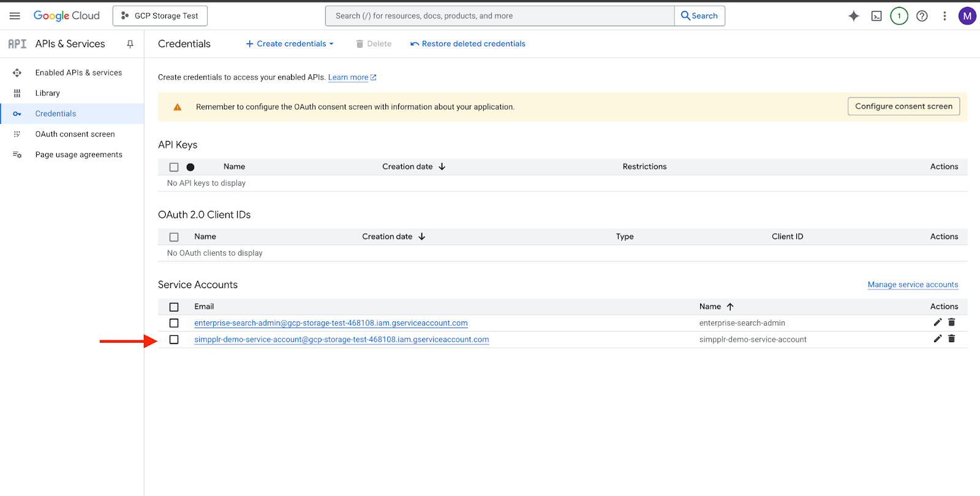This screenshot has width=980, height=496.
Task: Open the GCP Storage Test project picker
Action: coord(160,16)
